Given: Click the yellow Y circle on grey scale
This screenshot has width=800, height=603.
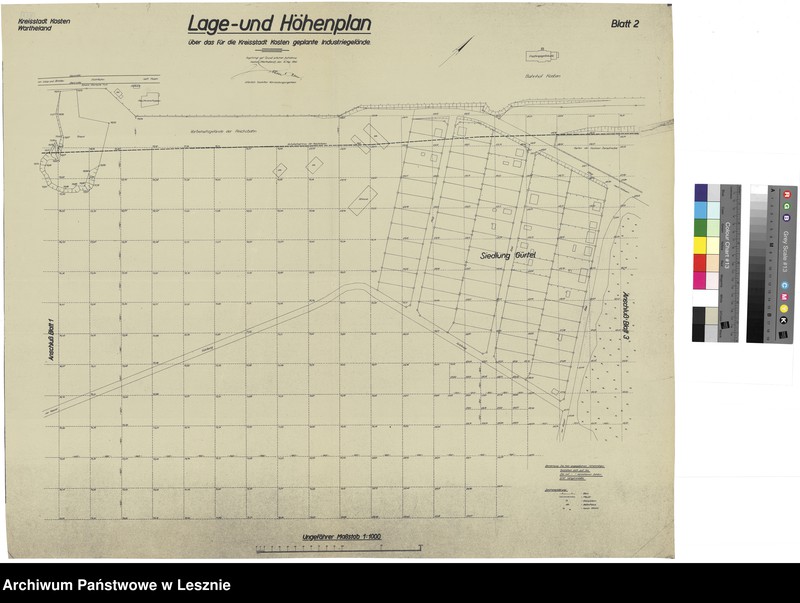Looking at the screenshot, I should 785,308.
